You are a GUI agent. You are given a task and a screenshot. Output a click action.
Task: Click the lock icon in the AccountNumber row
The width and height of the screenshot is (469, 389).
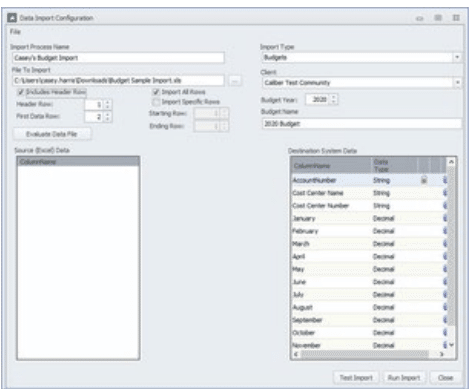tap(424, 180)
